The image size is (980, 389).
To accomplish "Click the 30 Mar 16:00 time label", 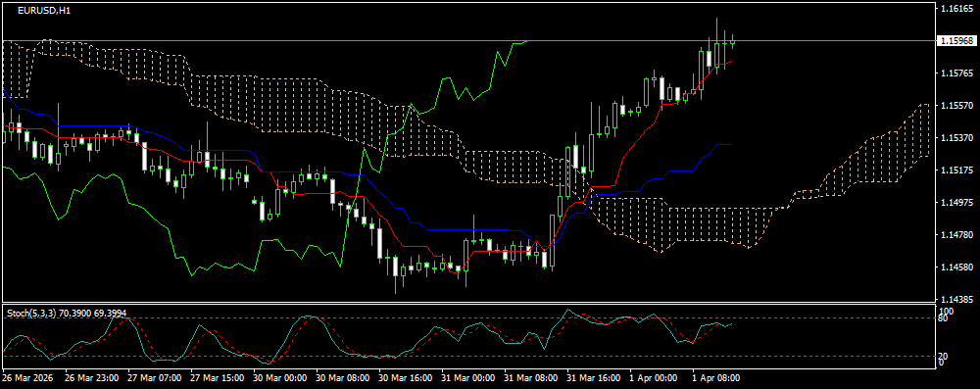I will 406,378.
